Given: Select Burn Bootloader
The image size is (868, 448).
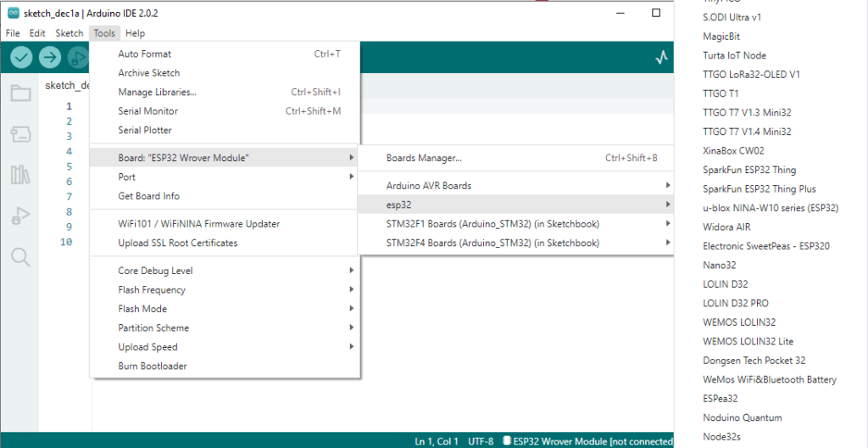Looking at the screenshot, I should (x=225, y=366).
